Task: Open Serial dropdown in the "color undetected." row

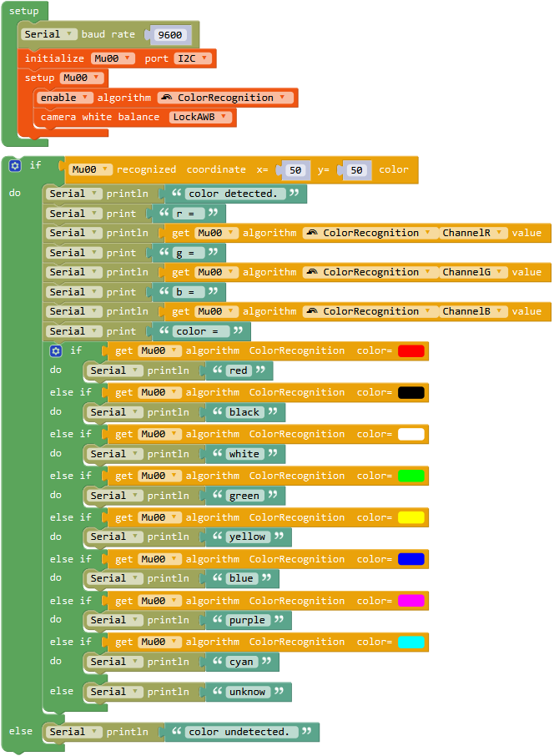Action: [74, 732]
